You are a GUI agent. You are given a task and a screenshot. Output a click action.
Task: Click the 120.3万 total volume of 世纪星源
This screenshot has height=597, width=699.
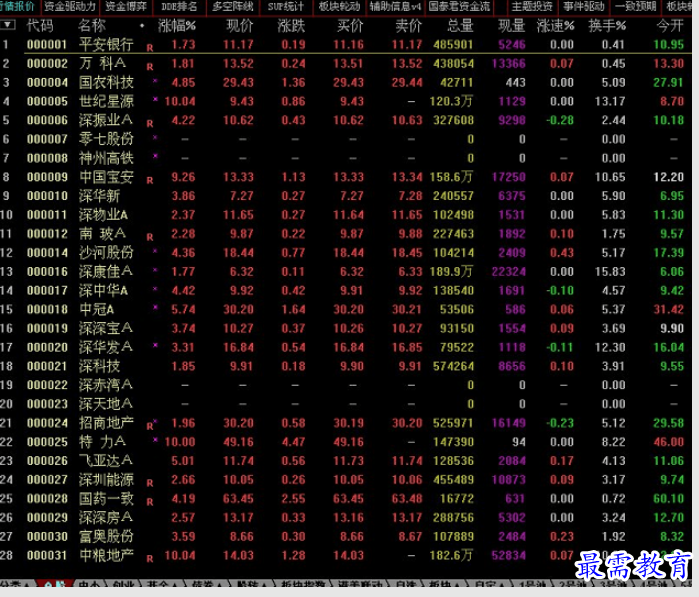tap(451, 101)
